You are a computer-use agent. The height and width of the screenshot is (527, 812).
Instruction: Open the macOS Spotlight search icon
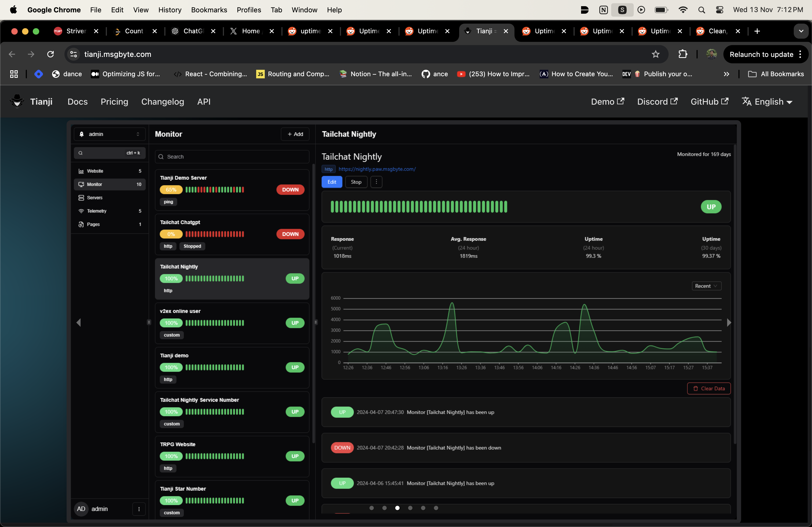click(701, 10)
